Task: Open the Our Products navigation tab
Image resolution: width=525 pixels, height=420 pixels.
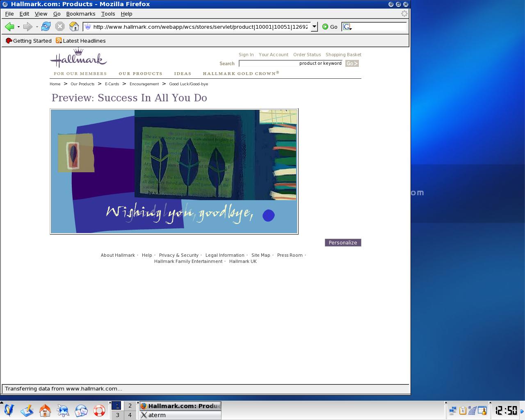Action: (x=141, y=74)
